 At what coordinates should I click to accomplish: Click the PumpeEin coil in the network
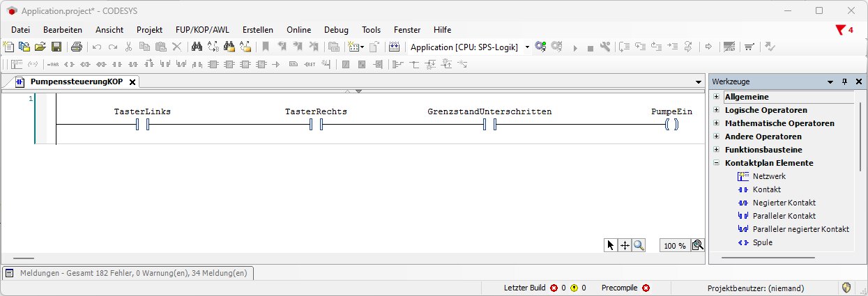point(671,125)
